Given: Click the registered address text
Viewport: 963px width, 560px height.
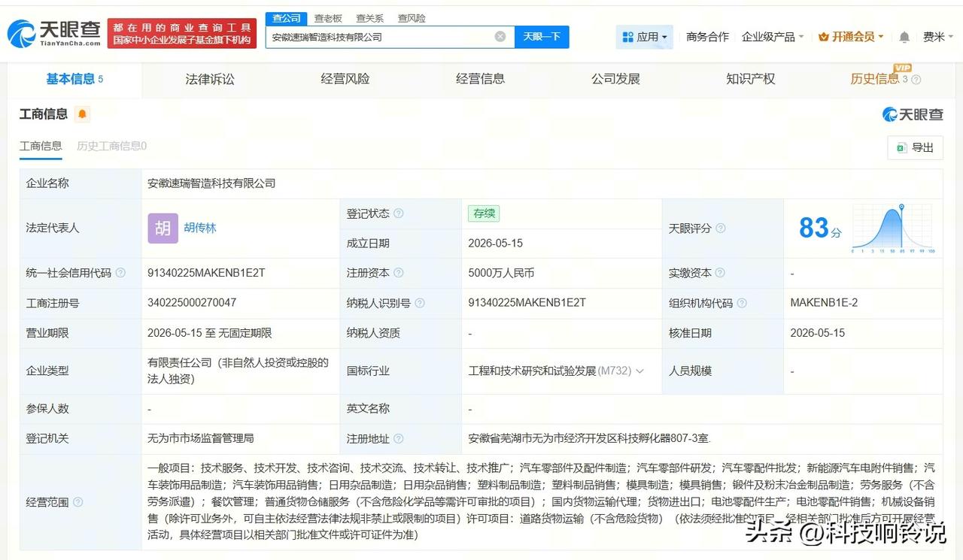Looking at the screenshot, I should tap(589, 438).
